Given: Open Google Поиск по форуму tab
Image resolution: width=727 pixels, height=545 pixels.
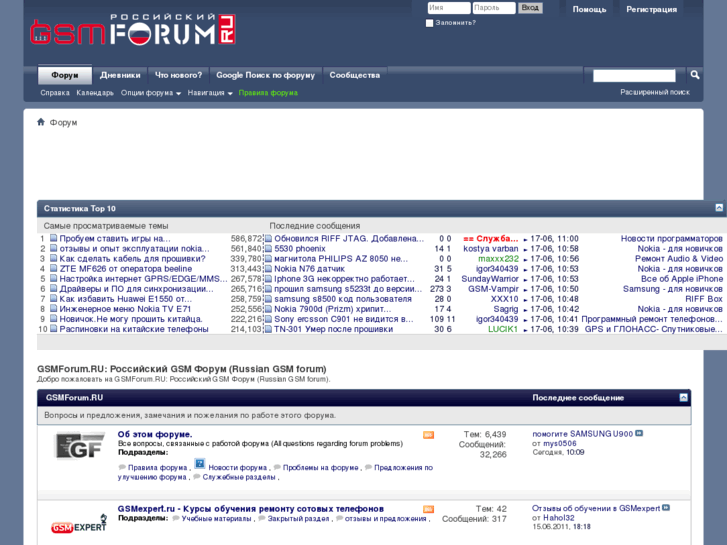Looking at the screenshot, I should 265,75.
